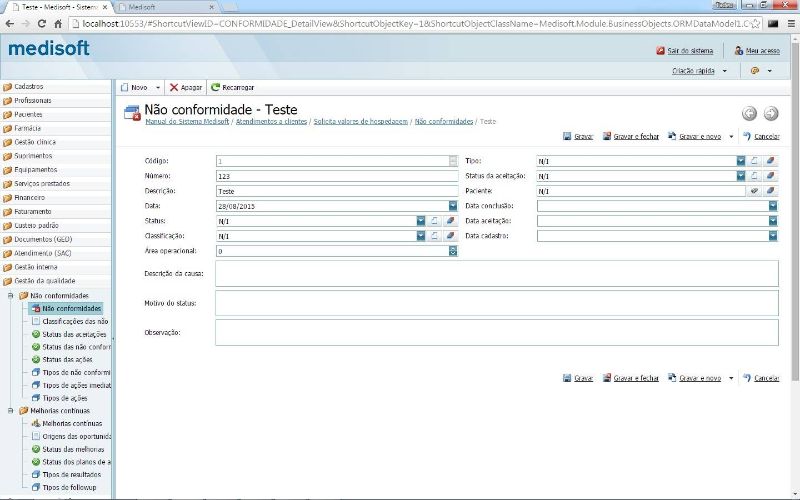Open Classificação field dropdown
The height and width of the screenshot is (500, 800).
(x=420, y=236)
